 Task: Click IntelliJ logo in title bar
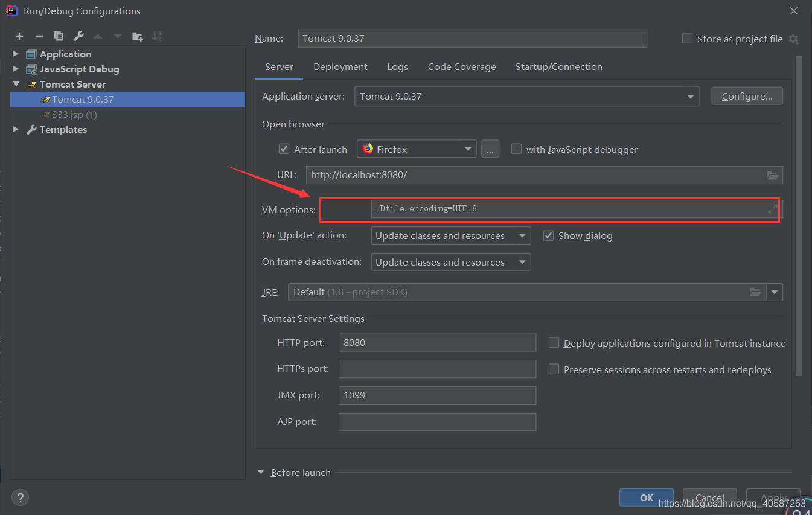[x=11, y=11]
